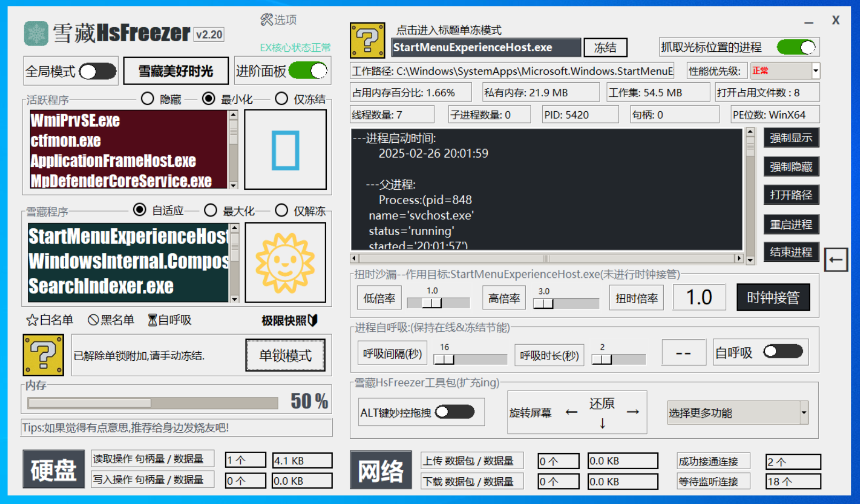Rotate screen left with the left arrow

[571, 412]
